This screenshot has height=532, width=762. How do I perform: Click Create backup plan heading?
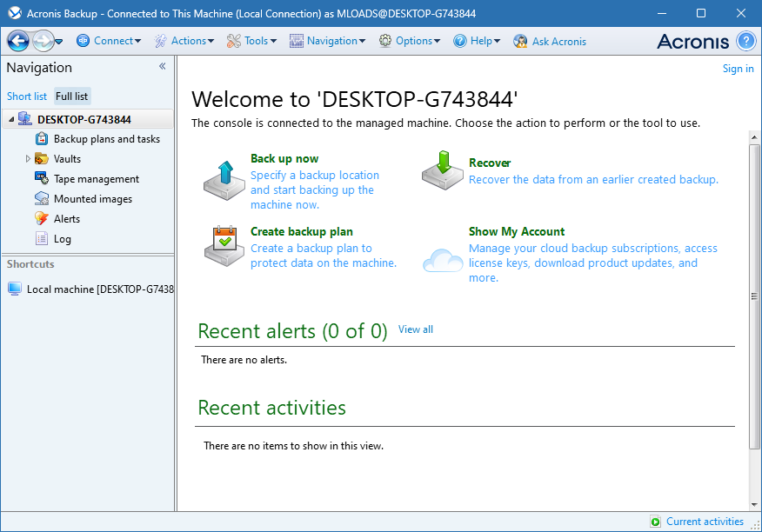pos(301,231)
